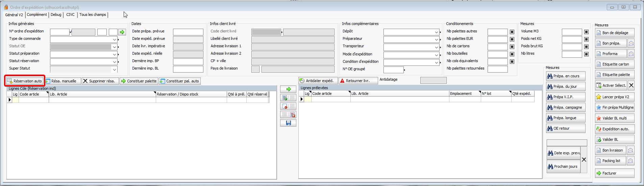
Task: Click the X button beside Activer Sélect.
Action: click(x=631, y=85)
